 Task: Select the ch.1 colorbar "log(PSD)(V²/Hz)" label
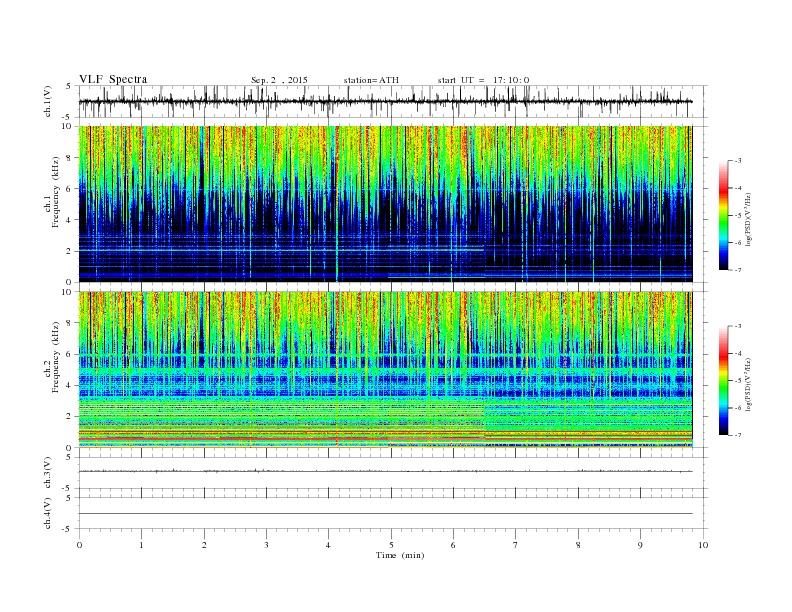click(x=748, y=222)
